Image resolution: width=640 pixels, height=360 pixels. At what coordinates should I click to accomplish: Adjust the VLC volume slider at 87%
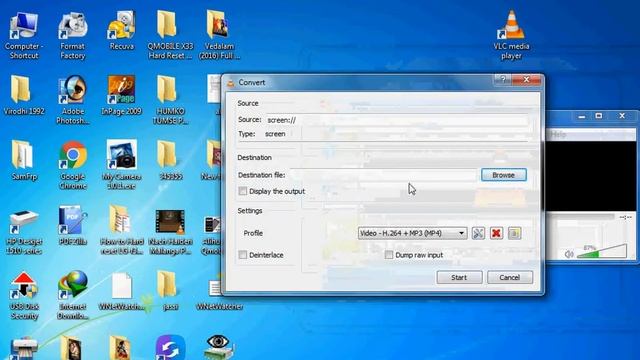(x=602, y=251)
